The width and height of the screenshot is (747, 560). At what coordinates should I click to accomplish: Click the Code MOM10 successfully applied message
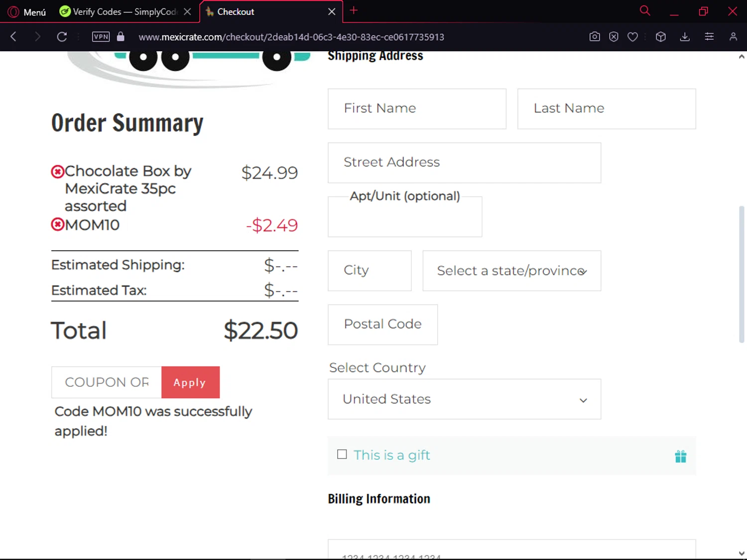(x=153, y=421)
